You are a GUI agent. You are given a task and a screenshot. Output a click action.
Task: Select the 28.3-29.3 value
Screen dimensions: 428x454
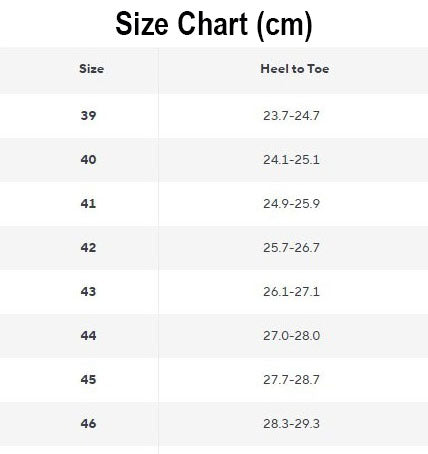pos(291,424)
